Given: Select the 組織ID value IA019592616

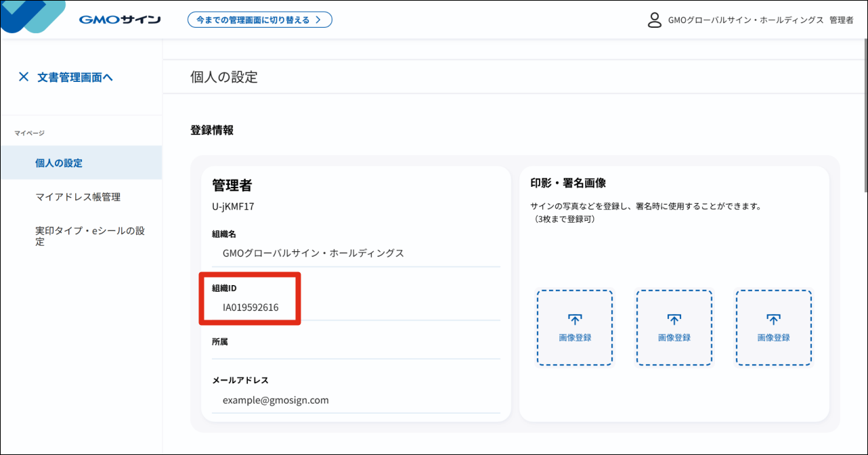Looking at the screenshot, I should click(x=251, y=307).
